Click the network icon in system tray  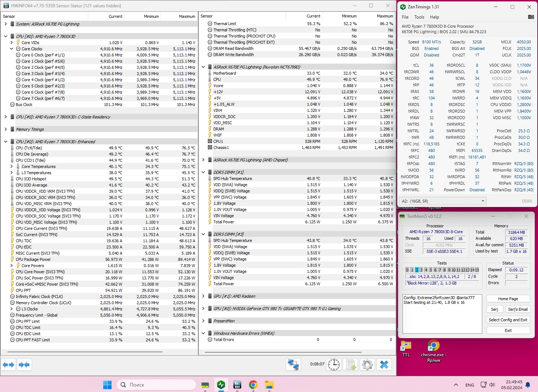484,385
